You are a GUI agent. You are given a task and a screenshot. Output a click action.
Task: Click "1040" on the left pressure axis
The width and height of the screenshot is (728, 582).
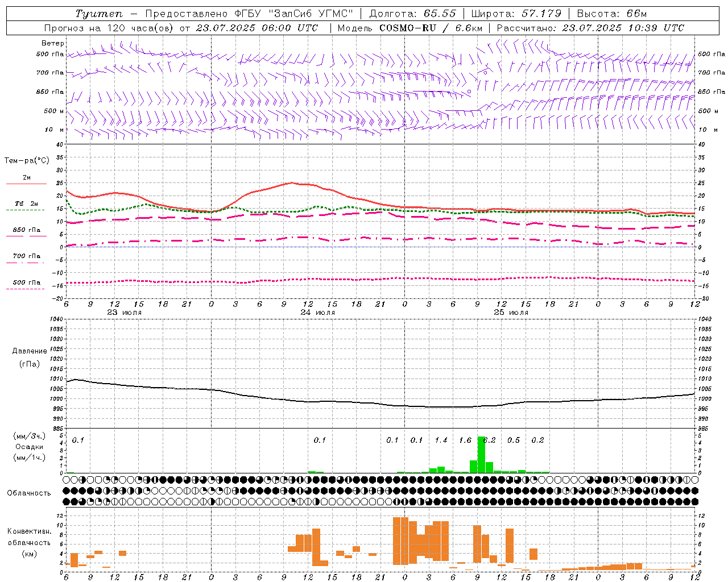(x=55, y=319)
